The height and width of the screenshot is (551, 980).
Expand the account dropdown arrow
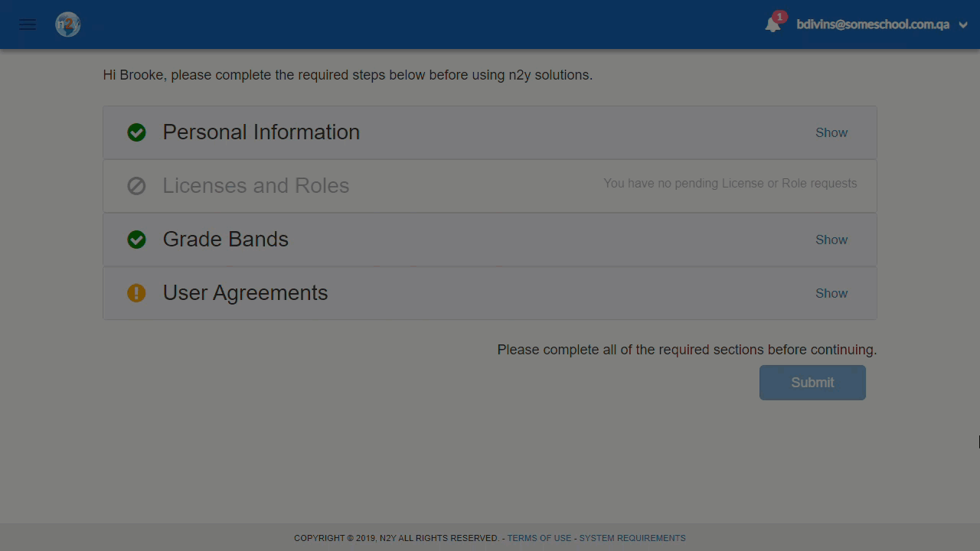click(x=963, y=25)
